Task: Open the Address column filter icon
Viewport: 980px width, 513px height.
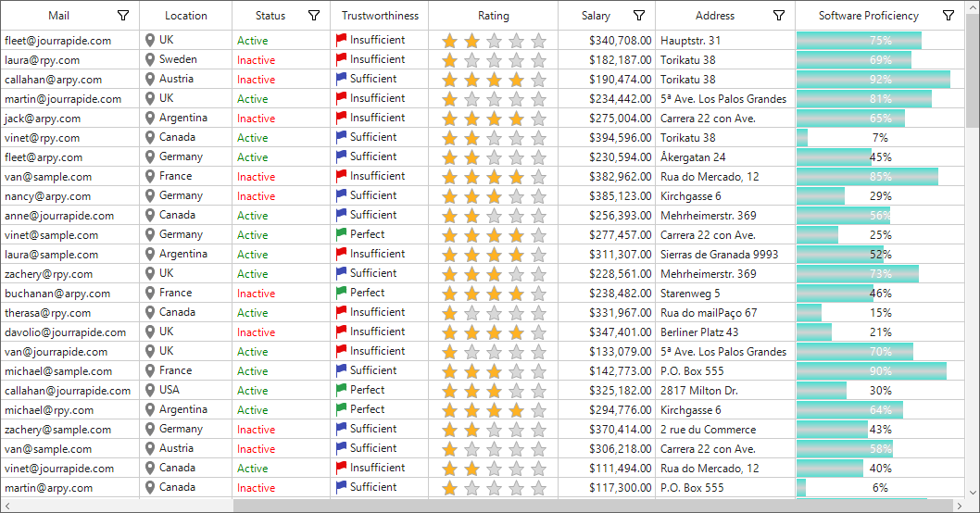Action: pyautogui.click(x=779, y=16)
